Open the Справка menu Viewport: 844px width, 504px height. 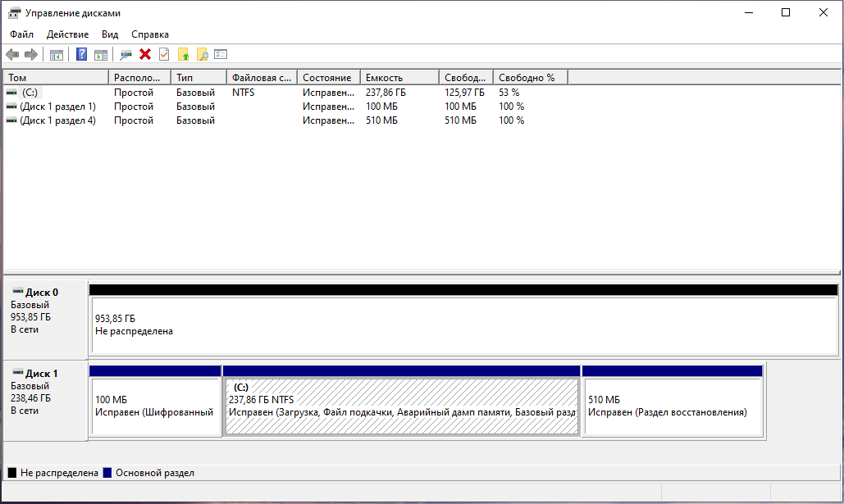(x=150, y=34)
